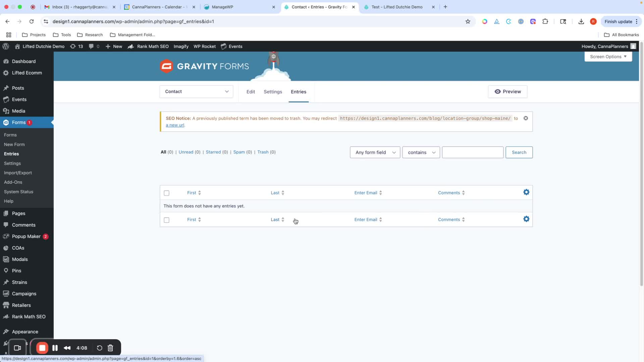Viewport: 644px width, 362px height.
Task: Click the top column settings gear icon
Action: [x=526, y=192]
